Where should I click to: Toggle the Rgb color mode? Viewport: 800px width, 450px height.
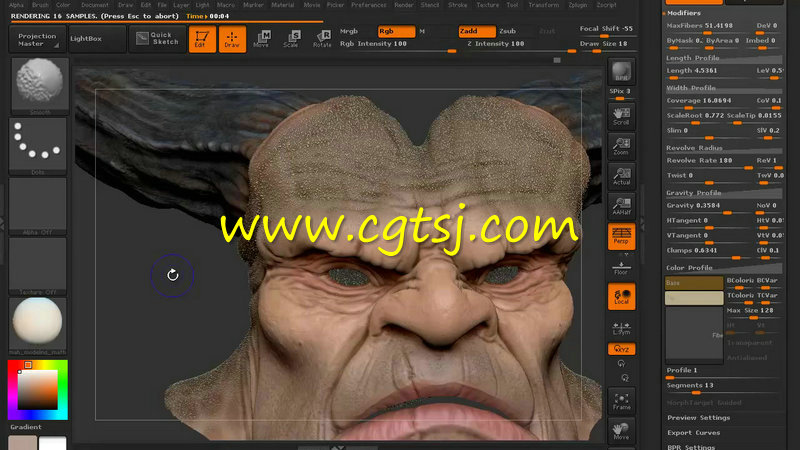[396, 31]
